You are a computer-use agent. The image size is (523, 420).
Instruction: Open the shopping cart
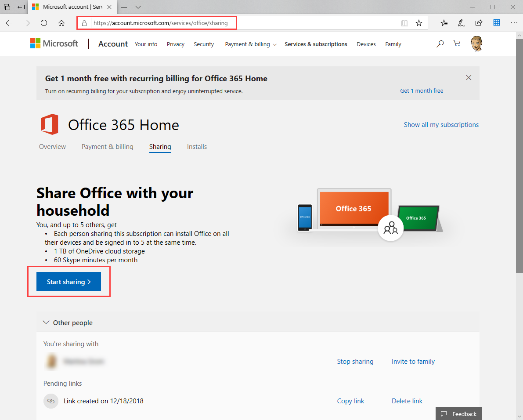coord(457,43)
